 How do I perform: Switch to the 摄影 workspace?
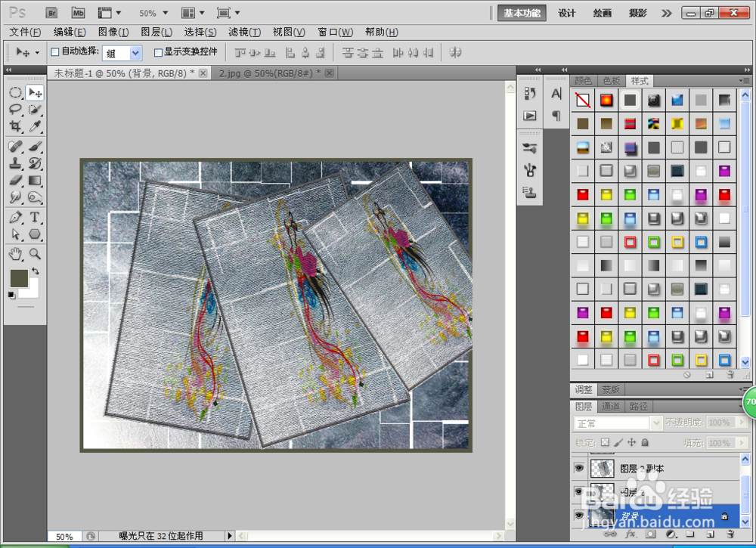pyautogui.click(x=637, y=13)
